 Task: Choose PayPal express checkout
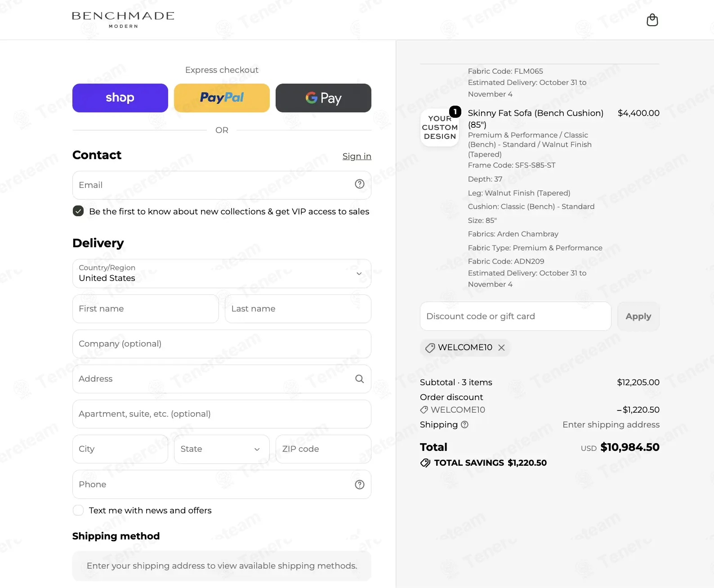tap(222, 98)
